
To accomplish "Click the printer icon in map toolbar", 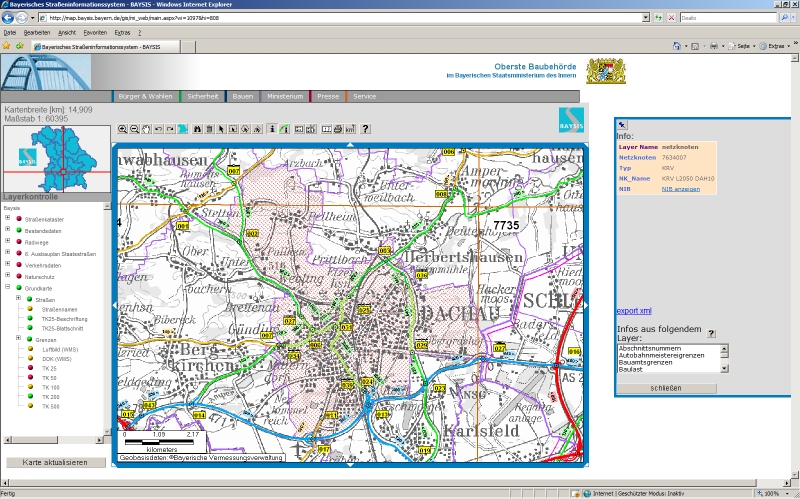I will coord(338,129).
